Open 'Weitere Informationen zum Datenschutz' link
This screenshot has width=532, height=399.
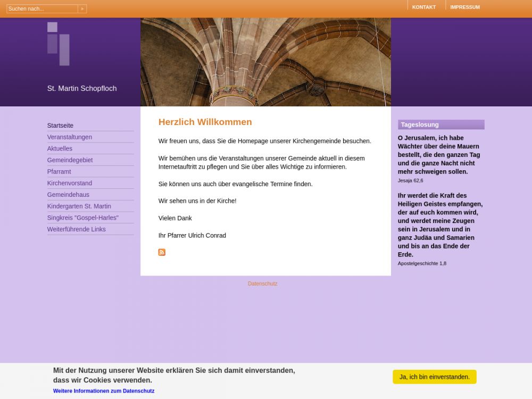pos(104,391)
